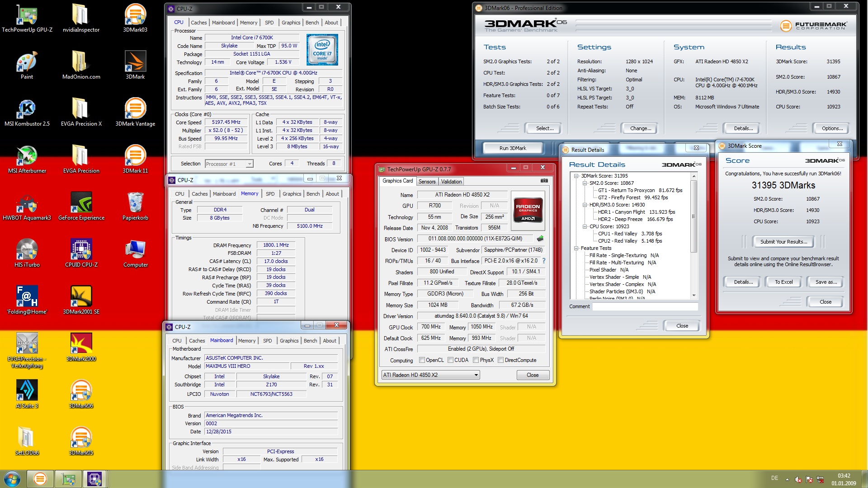Launch 3DMark03 desktop shortcut

(x=135, y=18)
